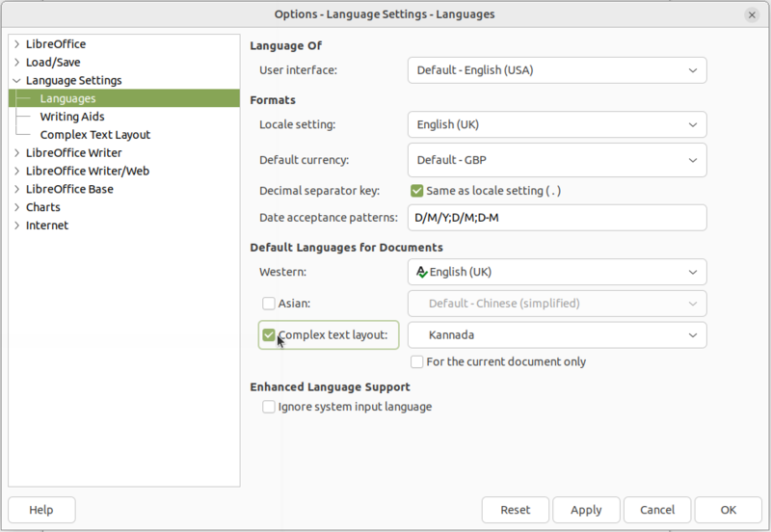The height and width of the screenshot is (532, 771).
Task: Expand the LibreOffice Base tree node
Action: (x=16, y=189)
